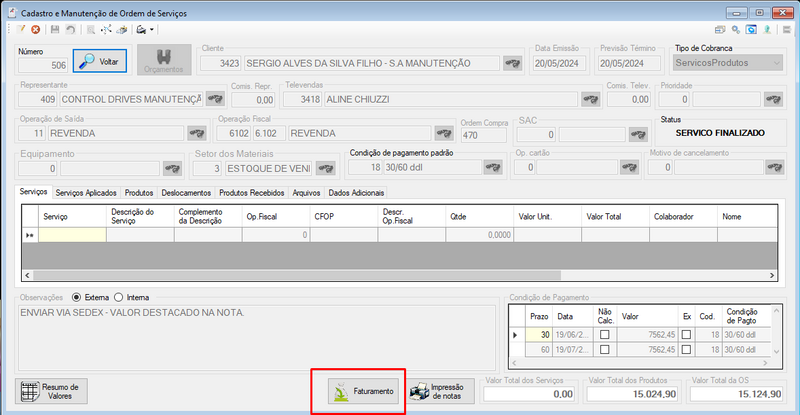Switch to the Serviços Aplicados tab
The image size is (800, 415).
pos(86,193)
